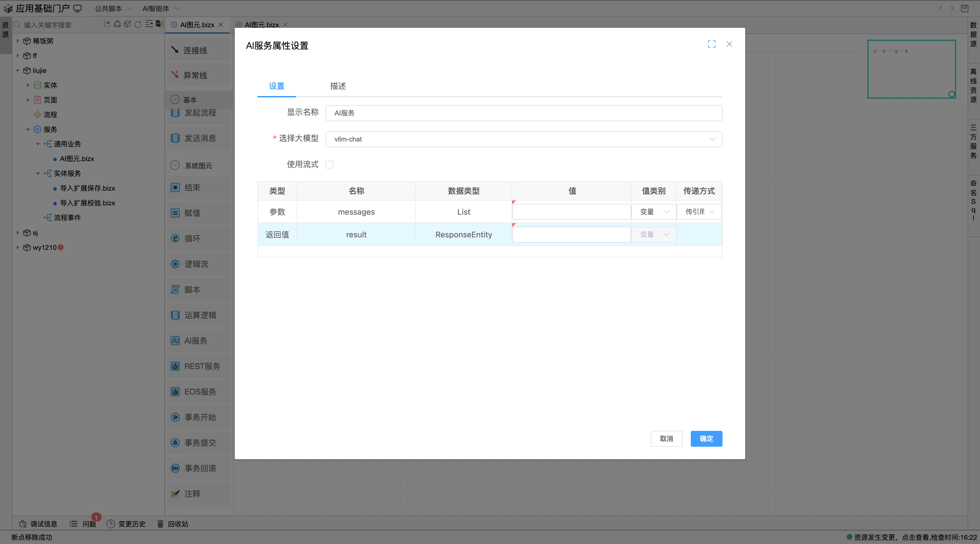The height and width of the screenshot is (544, 980).
Task: Expand the wy1210 tree node
Action: pyautogui.click(x=18, y=247)
